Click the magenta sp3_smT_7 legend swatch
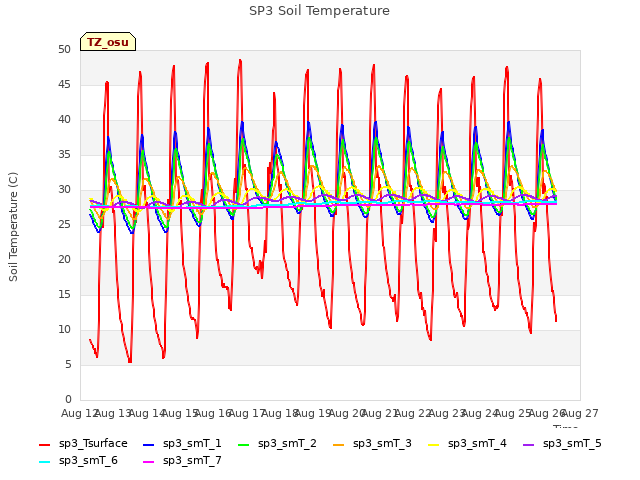The width and height of the screenshot is (640, 480). pos(149,462)
